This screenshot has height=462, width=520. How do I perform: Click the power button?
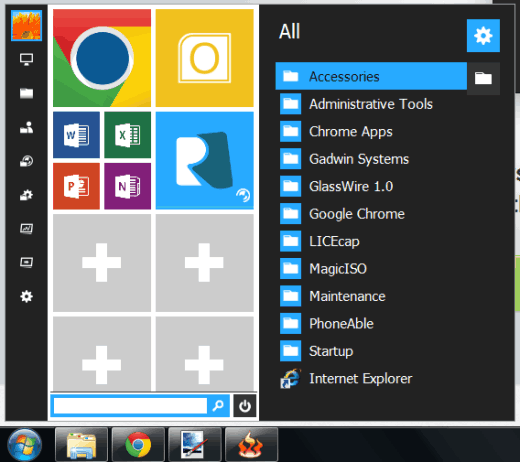pyautogui.click(x=245, y=406)
